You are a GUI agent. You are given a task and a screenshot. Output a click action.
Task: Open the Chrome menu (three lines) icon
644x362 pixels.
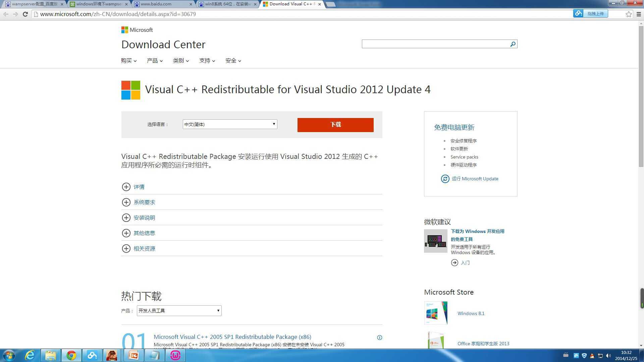639,14
